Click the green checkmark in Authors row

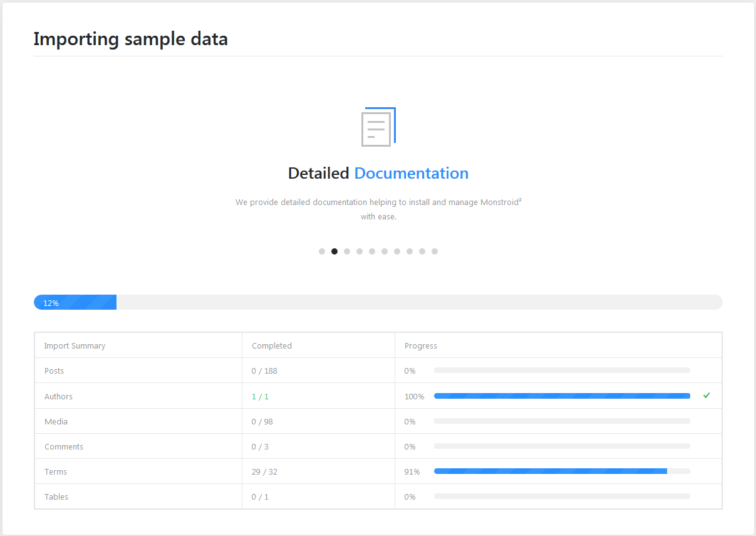[x=707, y=396]
